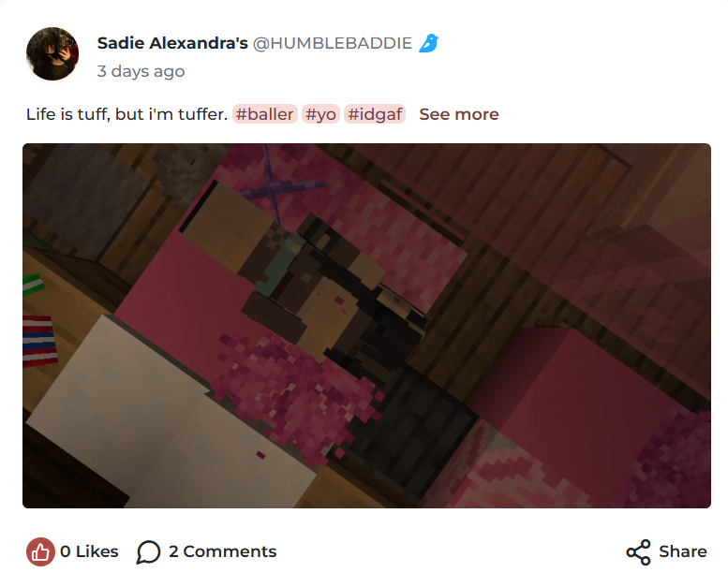Open Sadie Alexandra's round profile avatar
The image size is (728, 587).
pyautogui.click(x=52, y=53)
